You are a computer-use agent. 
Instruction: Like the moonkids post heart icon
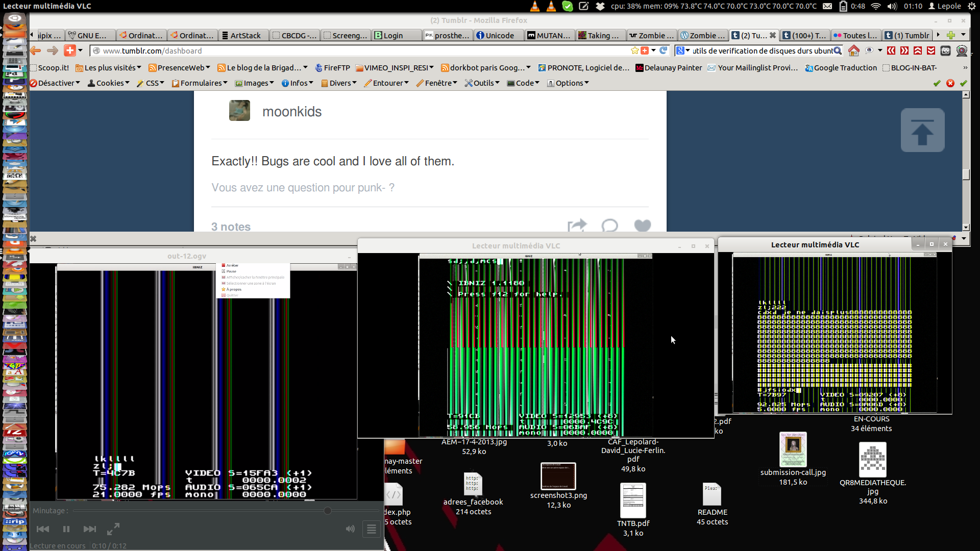[642, 226]
